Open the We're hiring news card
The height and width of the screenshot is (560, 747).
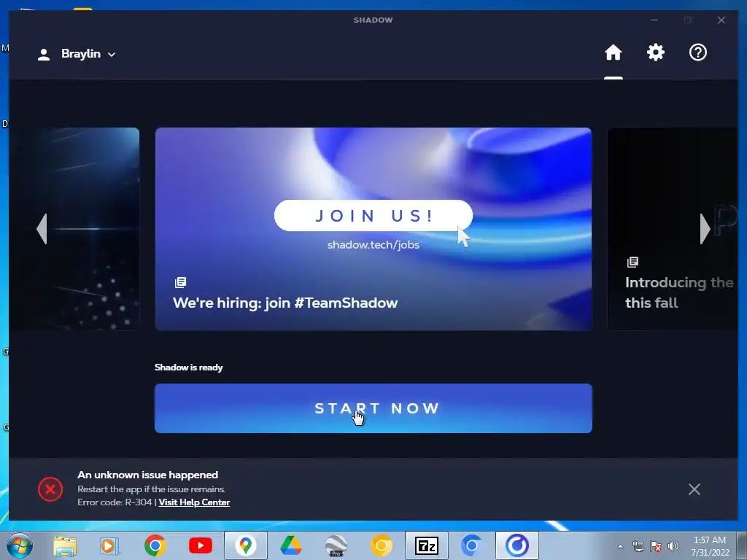[373, 229]
